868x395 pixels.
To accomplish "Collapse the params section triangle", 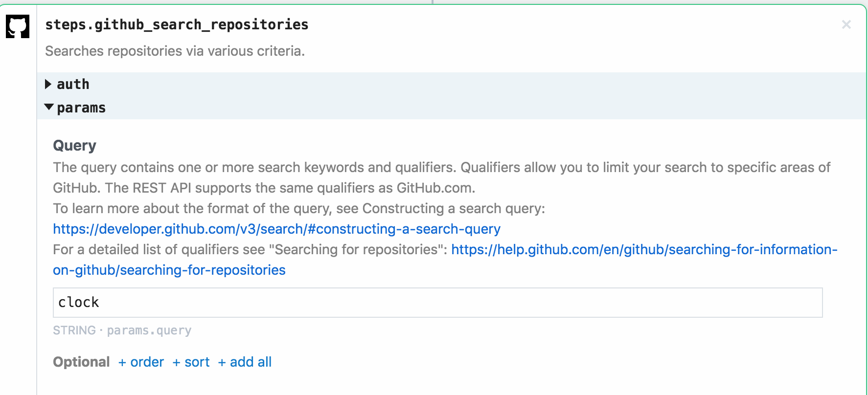I will click(x=48, y=107).
